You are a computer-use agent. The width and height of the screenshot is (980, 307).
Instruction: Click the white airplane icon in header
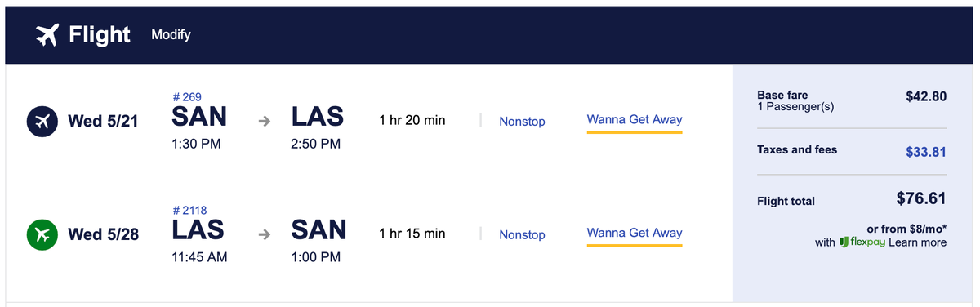point(47,35)
